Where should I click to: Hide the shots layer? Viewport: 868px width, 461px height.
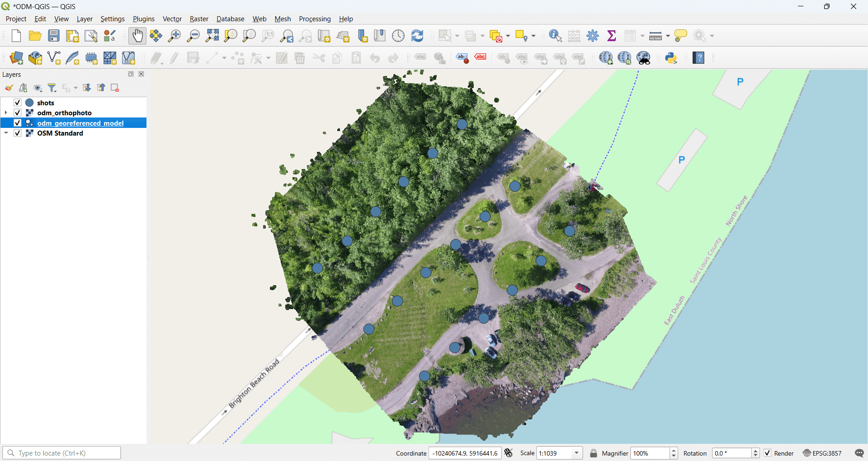pyautogui.click(x=17, y=103)
